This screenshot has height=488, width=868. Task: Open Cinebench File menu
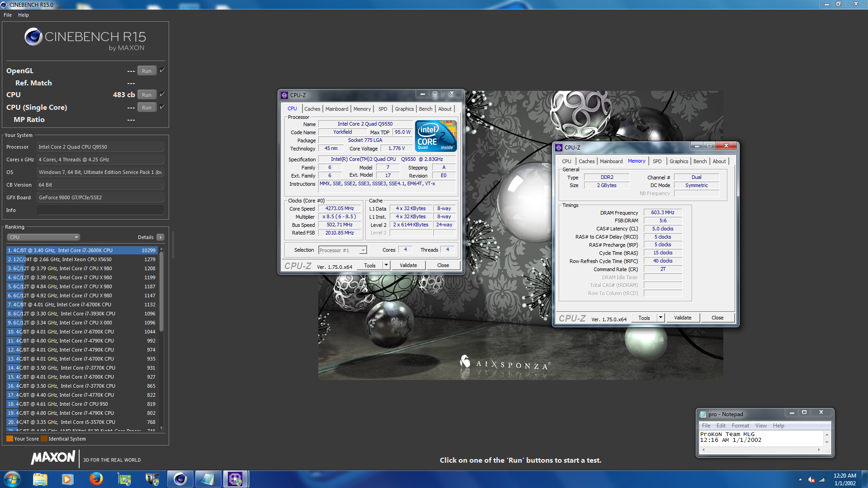coord(8,15)
